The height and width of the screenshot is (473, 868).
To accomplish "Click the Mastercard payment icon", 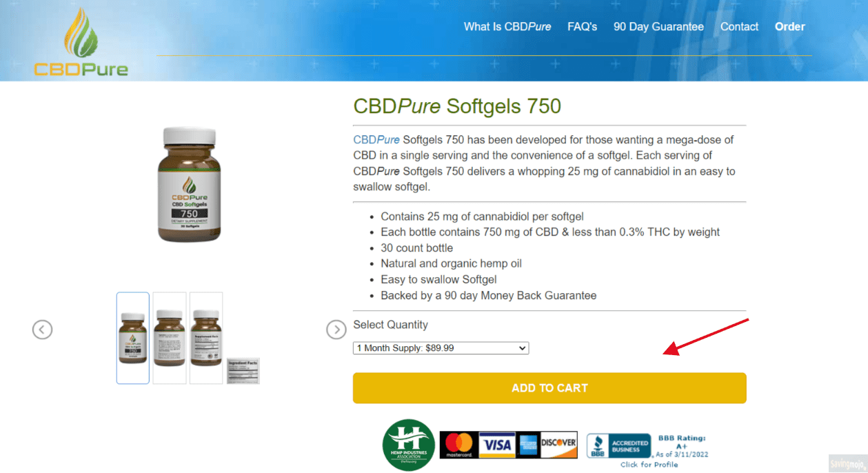I will (x=458, y=445).
